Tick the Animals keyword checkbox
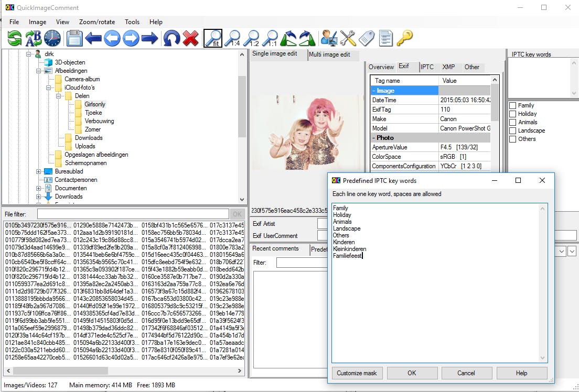The width and height of the screenshot is (579, 392). [512, 122]
